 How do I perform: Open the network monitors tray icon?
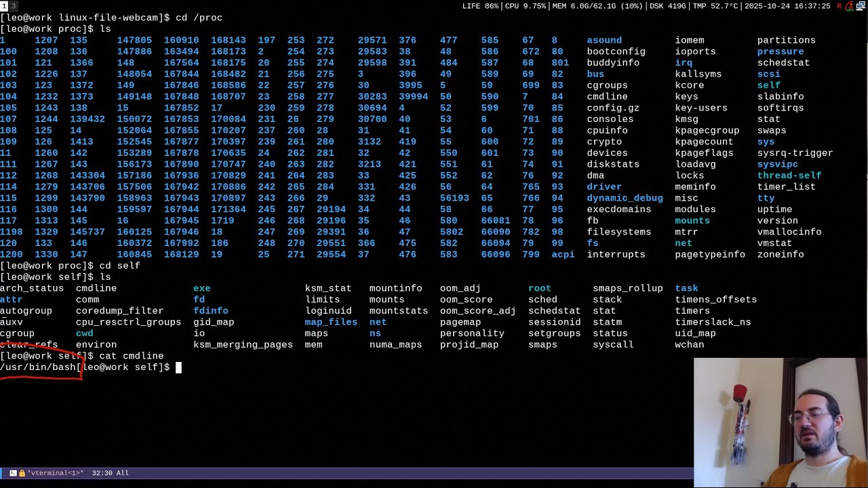coord(861,6)
